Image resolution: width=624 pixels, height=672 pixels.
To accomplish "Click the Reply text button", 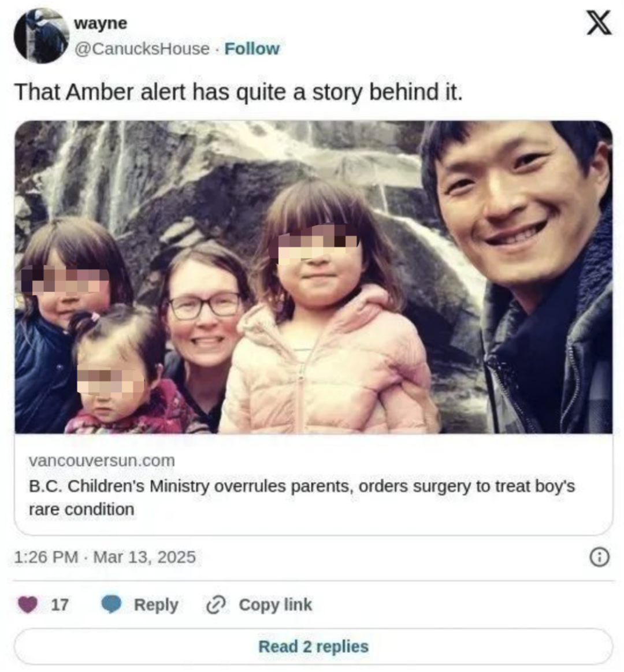I will pyautogui.click(x=156, y=605).
